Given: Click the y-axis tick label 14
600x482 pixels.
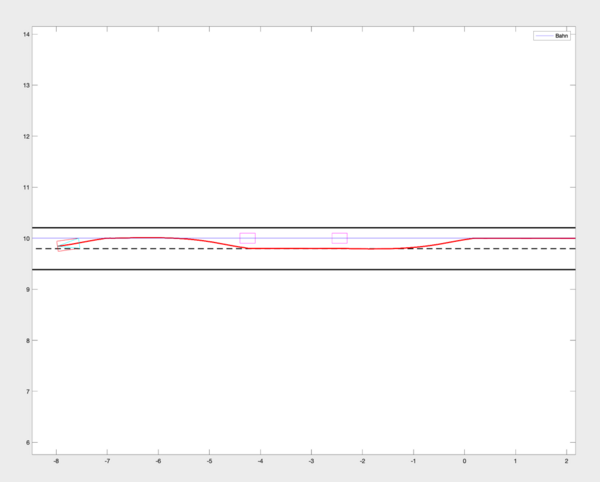Looking at the screenshot, I should (x=24, y=34).
